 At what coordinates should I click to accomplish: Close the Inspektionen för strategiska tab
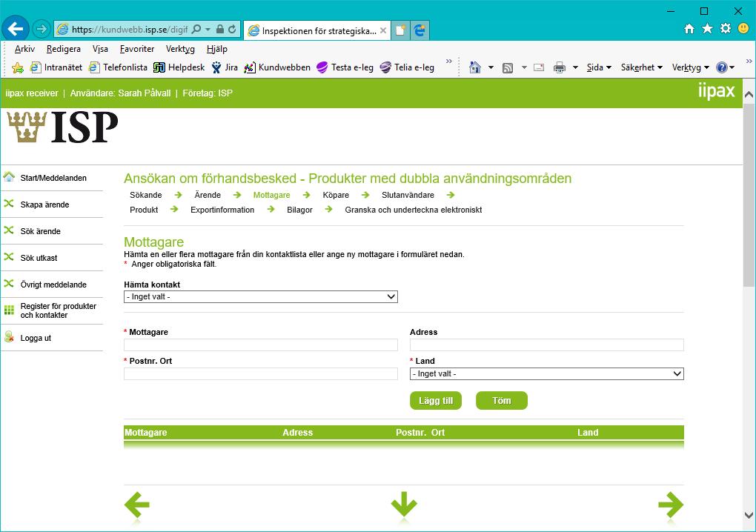click(383, 31)
